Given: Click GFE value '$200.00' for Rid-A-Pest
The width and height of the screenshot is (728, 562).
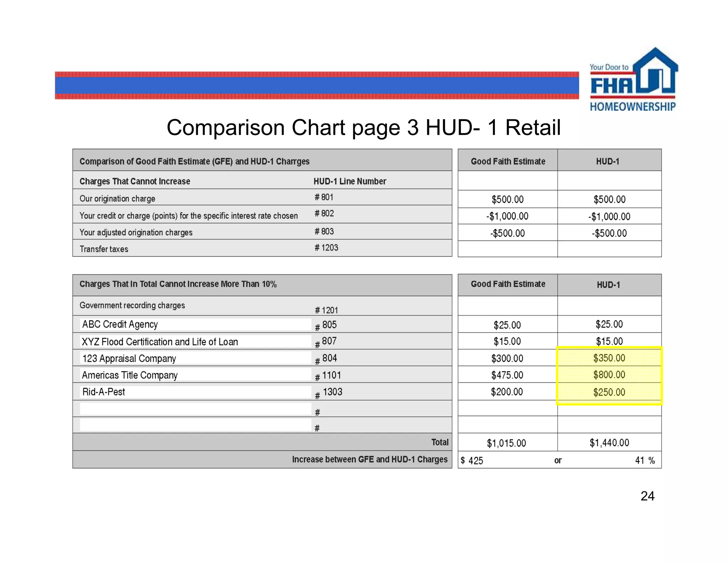Looking at the screenshot, I should [x=507, y=392].
